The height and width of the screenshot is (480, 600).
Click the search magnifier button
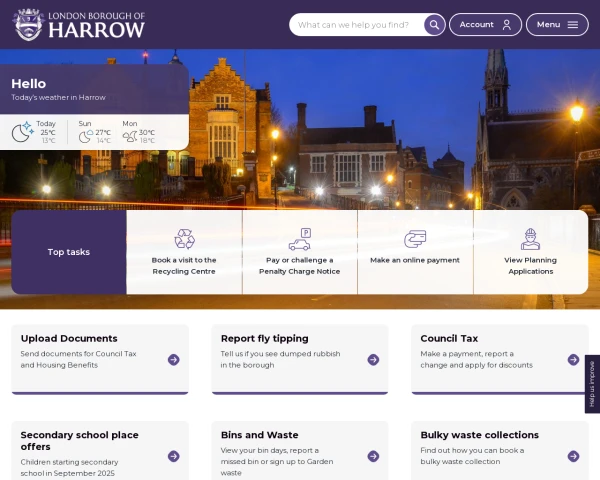(434, 25)
